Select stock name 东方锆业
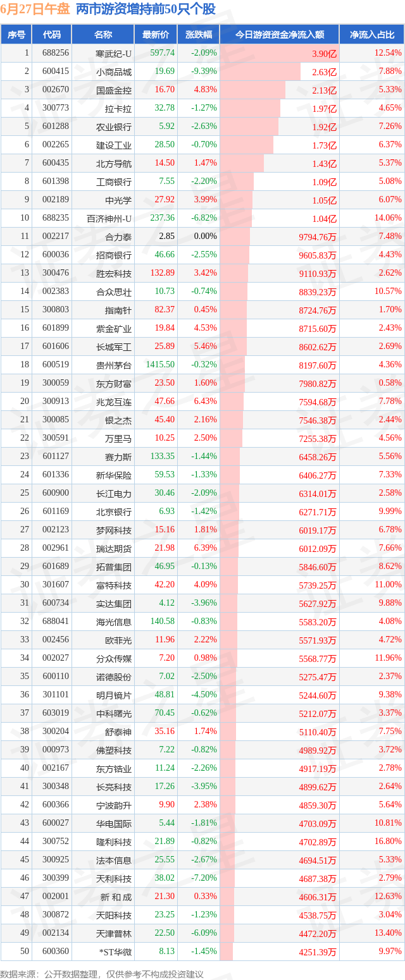The height and width of the screenshot is (980, 405). 114,768
